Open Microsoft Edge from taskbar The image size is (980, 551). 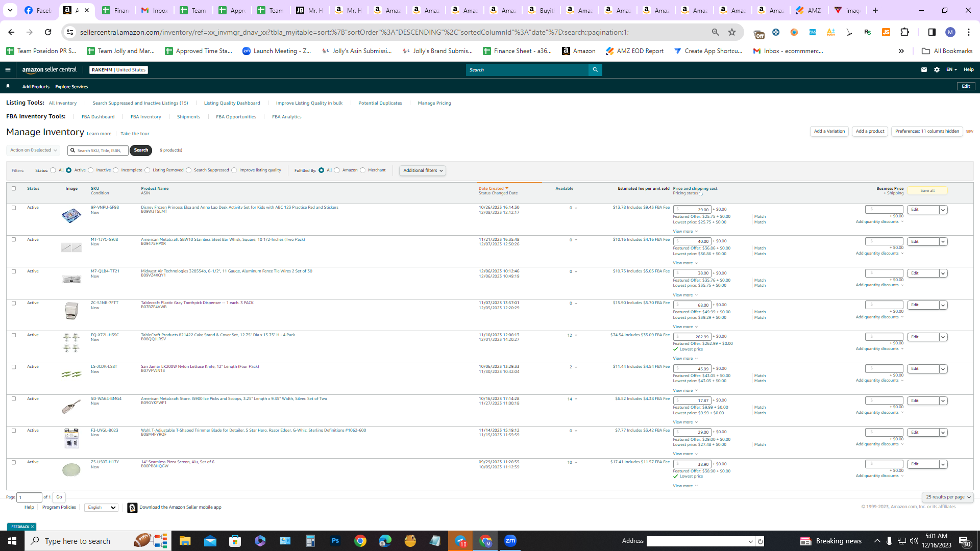click(385, 541)
